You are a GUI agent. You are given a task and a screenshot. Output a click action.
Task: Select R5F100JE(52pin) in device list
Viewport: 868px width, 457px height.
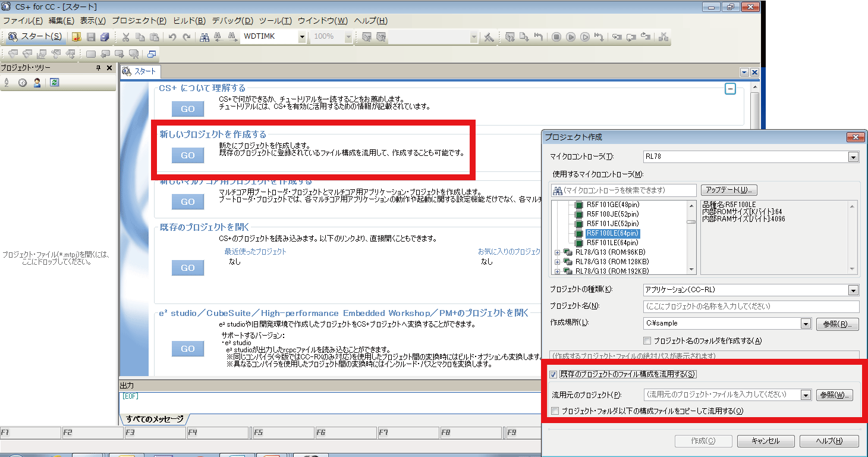pos(612,214)
